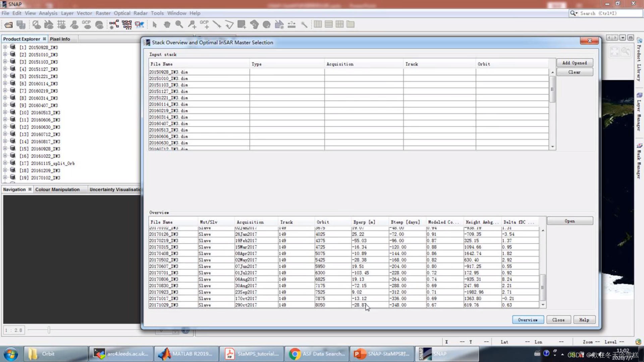The image size is (644, 362).
Task: Open PowerPoint SNAP-StaMPS taskbar item
Action: coord(382,354)
